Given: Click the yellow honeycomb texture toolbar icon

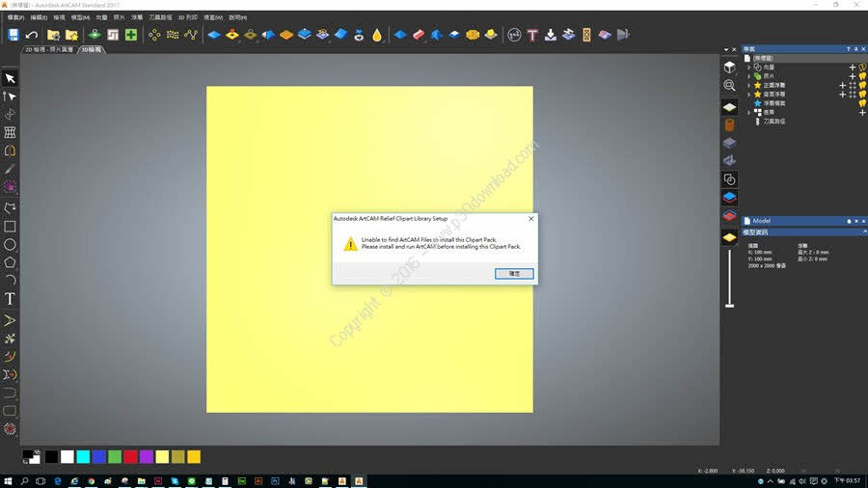Looking at the screenshot, I should click(473, 35).
